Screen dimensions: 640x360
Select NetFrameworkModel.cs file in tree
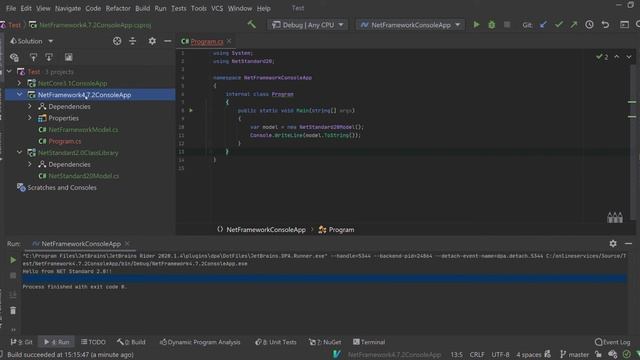pyautogui.click(x=83, y=129)
